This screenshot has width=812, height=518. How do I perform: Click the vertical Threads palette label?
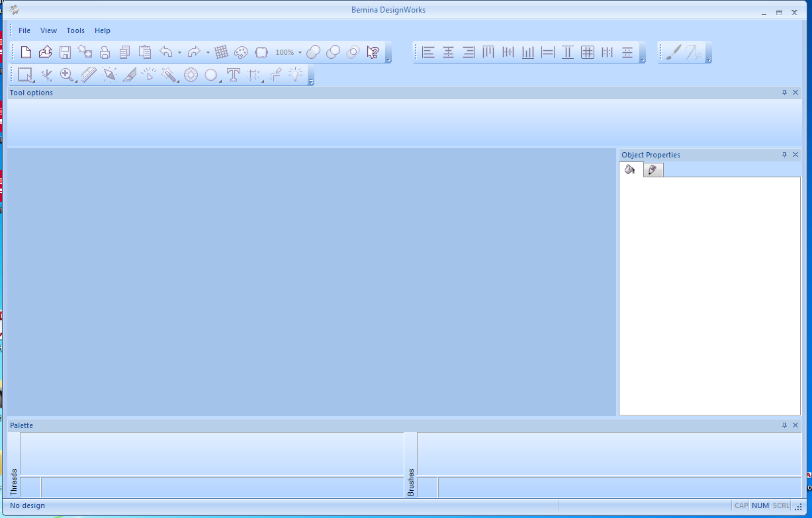(x=14, y=482)
